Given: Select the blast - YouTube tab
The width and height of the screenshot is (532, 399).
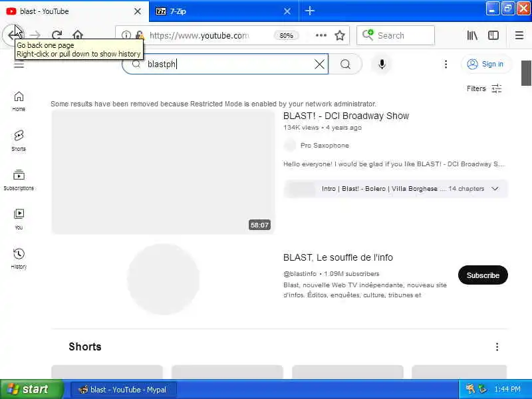Looking at the screenshot, I should [74, 11].
